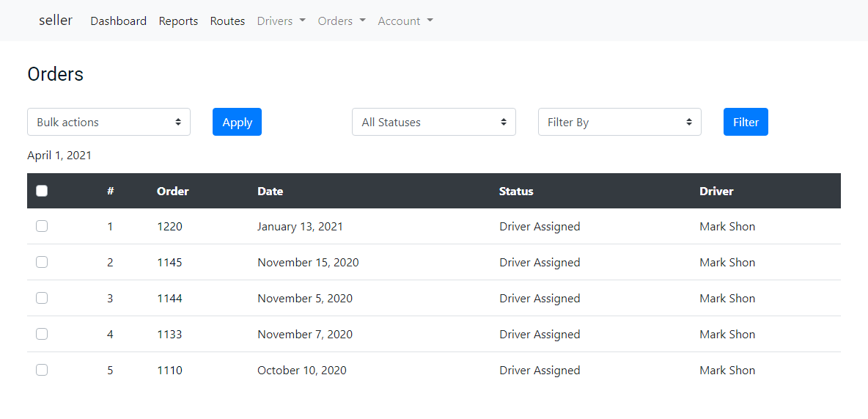Screen dimensions: 868x419
Task: Open the Account dropdown menu
Action: click(405, 21)
